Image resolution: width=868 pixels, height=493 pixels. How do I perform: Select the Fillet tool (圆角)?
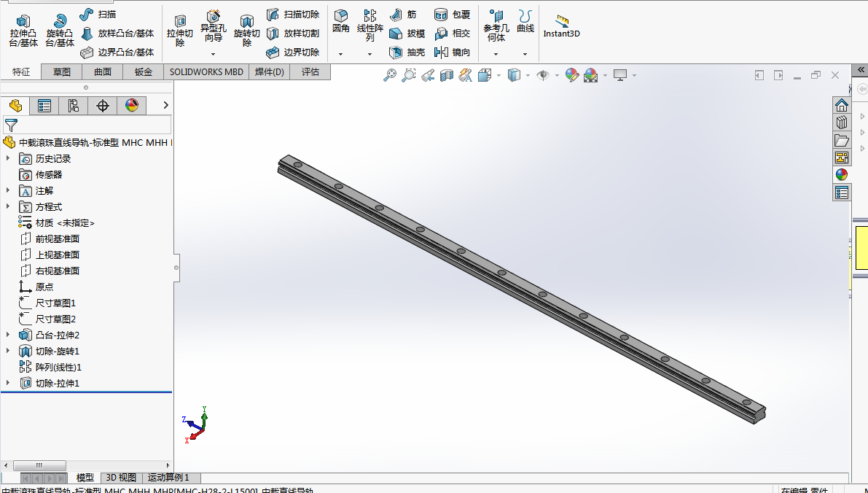(x=340, y=22)
